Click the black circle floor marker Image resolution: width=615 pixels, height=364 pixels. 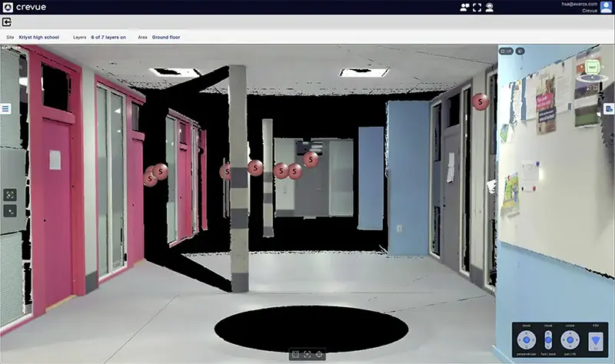point(311,329)
